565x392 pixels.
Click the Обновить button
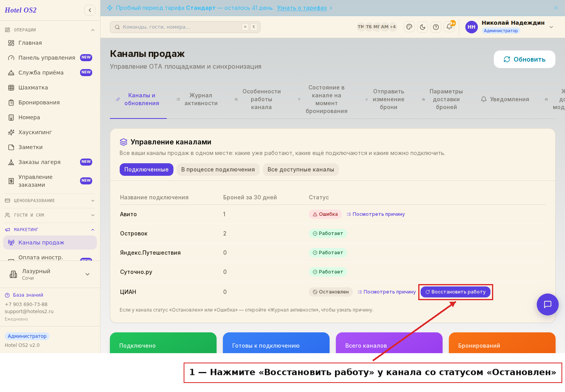525,59
